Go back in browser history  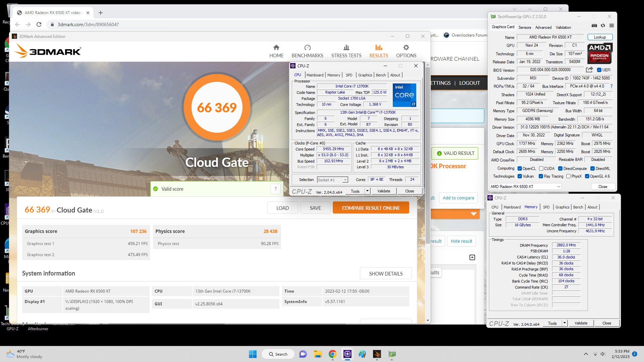coord(17,24)
